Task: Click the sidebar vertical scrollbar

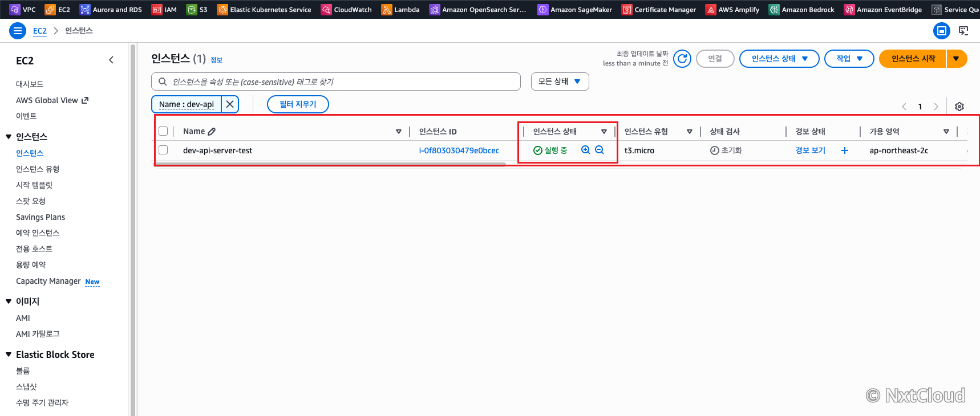Action: point(133,230)
